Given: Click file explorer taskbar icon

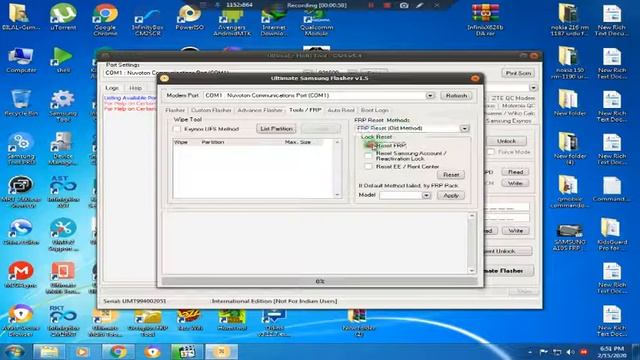Looking at the screenshot, I should (49, 351).
